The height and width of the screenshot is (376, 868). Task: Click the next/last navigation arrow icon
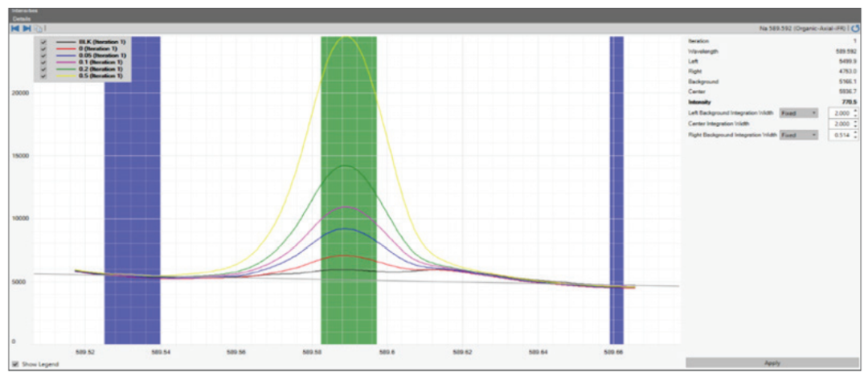[x=27, y=28]
